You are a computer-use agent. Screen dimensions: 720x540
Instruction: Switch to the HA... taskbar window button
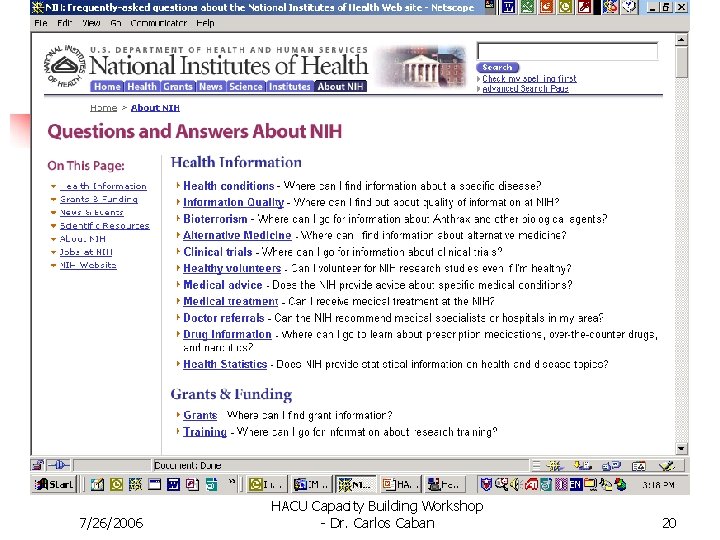coord(399,484)
